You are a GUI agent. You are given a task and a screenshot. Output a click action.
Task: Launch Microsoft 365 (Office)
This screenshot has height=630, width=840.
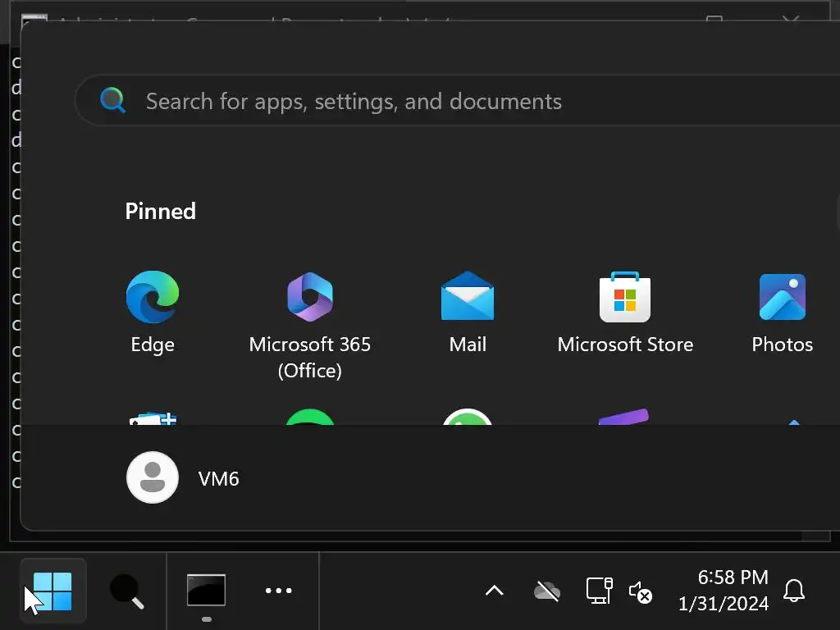coord(309,325)
